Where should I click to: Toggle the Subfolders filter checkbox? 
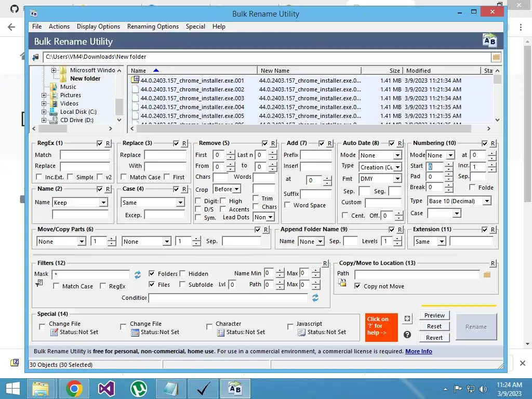pyautogui.click(x=182, y=284)
